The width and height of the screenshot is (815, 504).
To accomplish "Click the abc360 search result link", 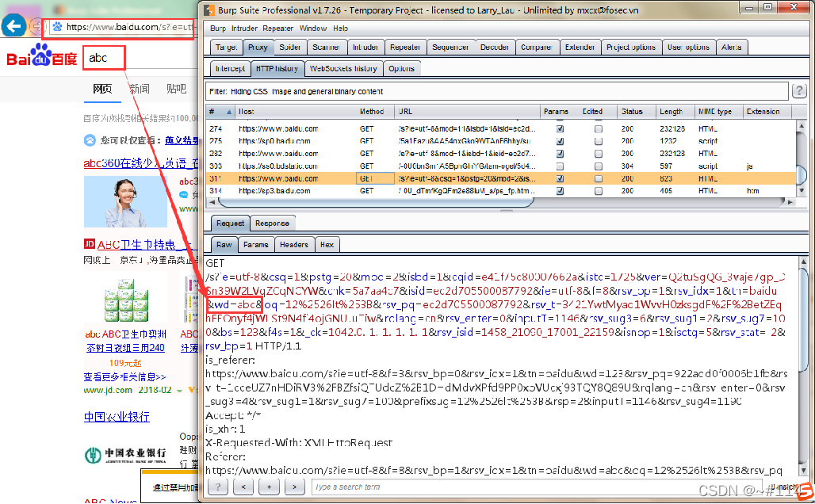I will pos(140,163).
